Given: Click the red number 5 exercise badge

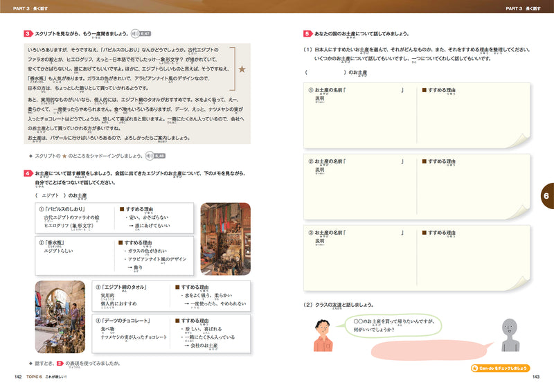Looking at the screenshot, I should [x=307, y=33].
